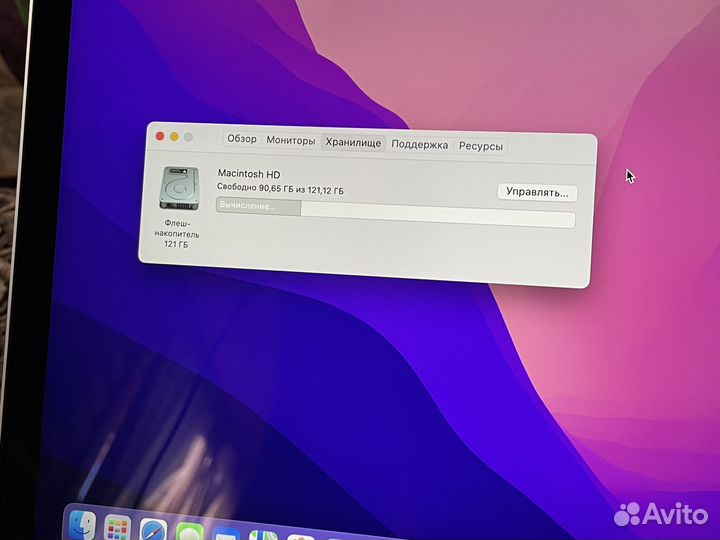
Task: Open Mail from the Dock
Action: [226, 534]
